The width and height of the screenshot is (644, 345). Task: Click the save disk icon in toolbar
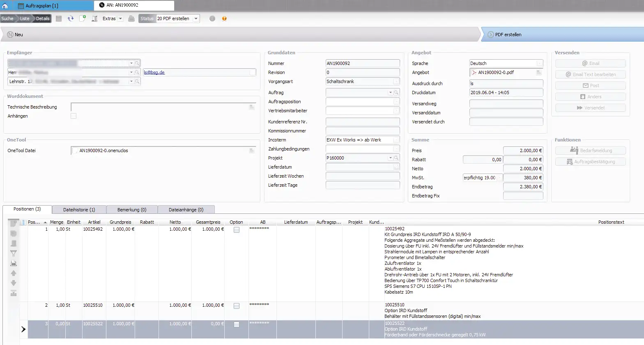point(59,19)
